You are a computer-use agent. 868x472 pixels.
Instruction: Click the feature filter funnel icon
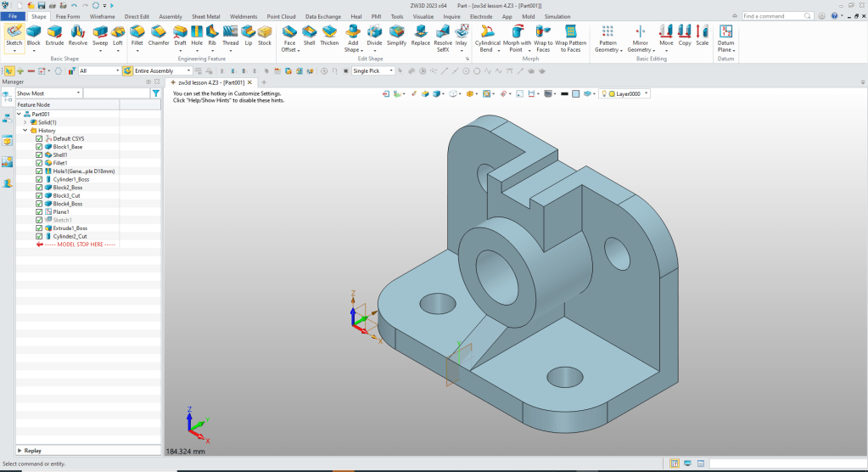tap(155, 93)
